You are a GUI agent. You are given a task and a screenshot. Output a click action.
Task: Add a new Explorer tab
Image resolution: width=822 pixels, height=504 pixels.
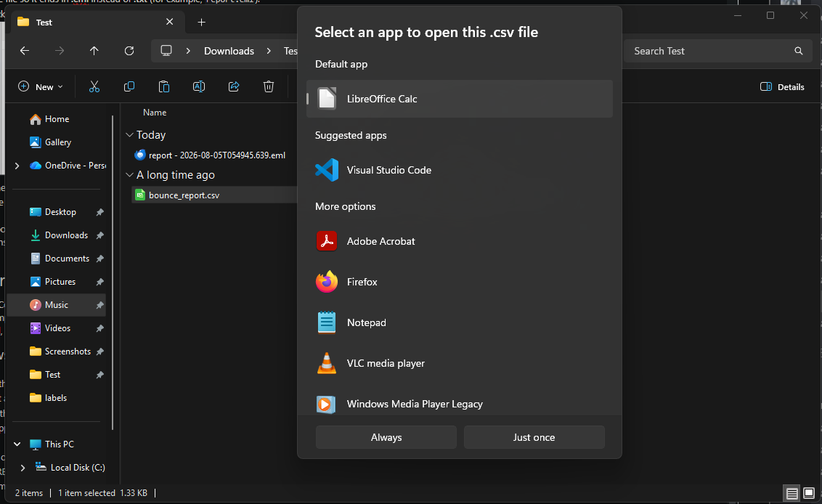(x=201, y=22)
